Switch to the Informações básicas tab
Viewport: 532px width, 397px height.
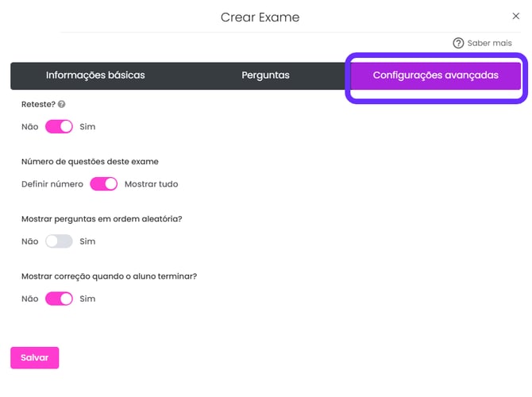tap(95, 75)
